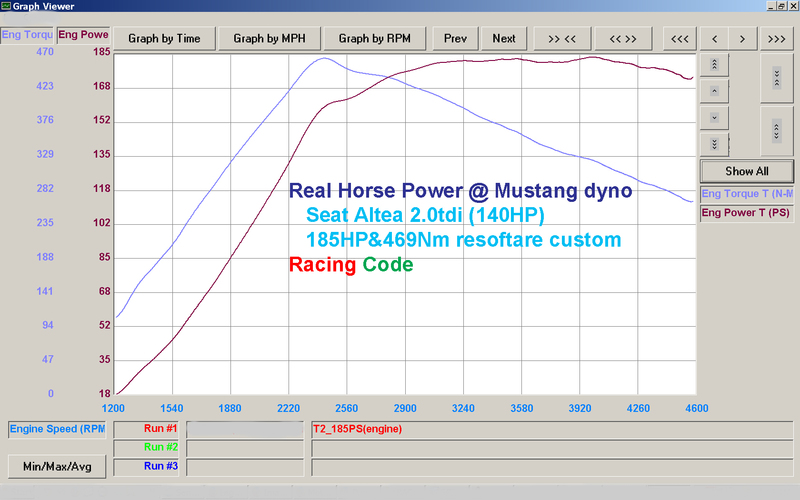Click the single down-chevron button
This screenshot has height=500, width=800.
[x=714, y=118]
